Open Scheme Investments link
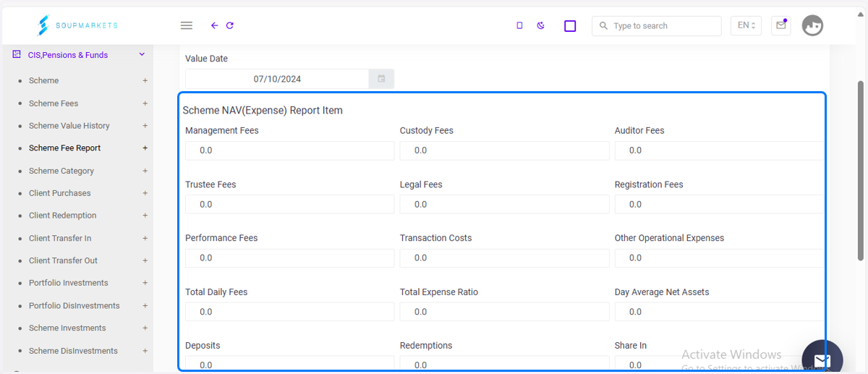The width and height of the screenshot is (868, 374). (x=67, y=328)
